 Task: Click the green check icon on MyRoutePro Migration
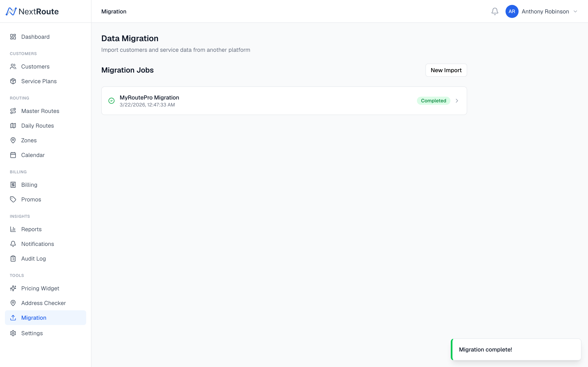point(111,101)
